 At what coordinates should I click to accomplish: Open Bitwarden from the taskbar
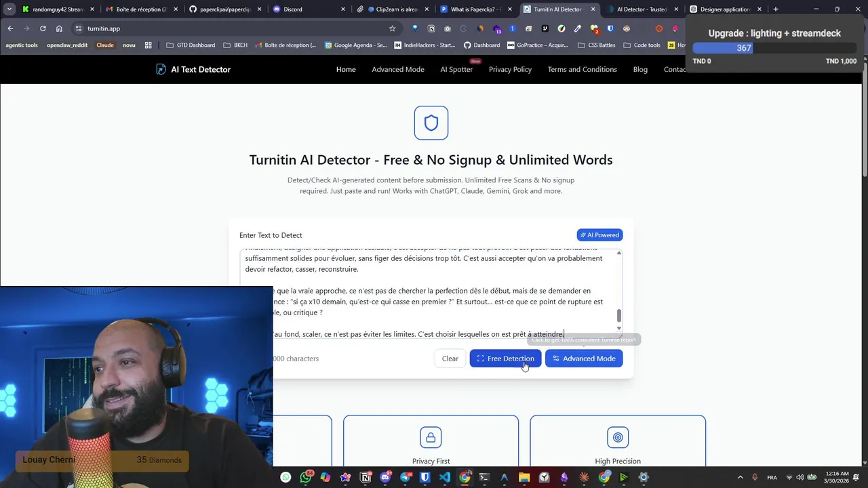[x=425, y=477]
